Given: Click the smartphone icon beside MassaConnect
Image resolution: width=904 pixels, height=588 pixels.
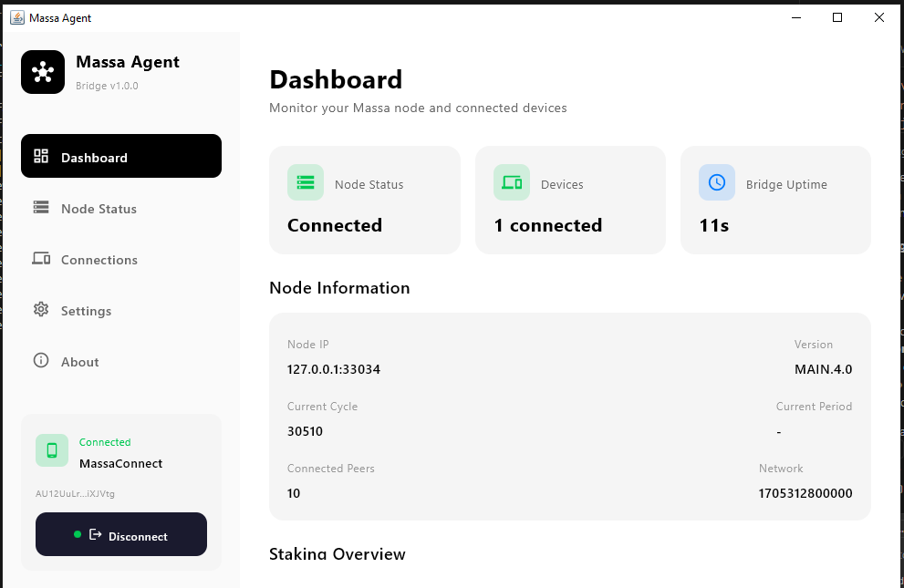Looking at the screenshot, I should pos(52,449).
